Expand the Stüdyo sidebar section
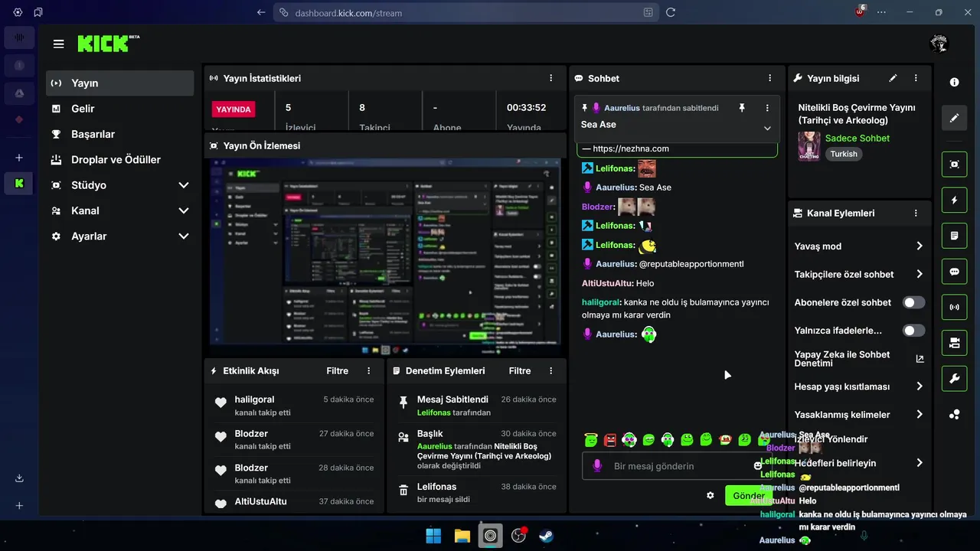 pyautogui.click(x=119, y=185)
